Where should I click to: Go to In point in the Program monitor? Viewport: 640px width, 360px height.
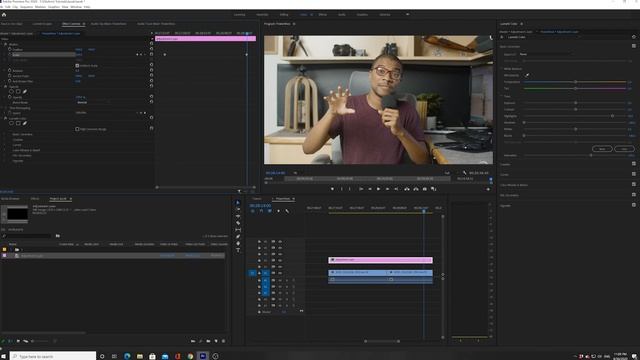tap(361, 189)
